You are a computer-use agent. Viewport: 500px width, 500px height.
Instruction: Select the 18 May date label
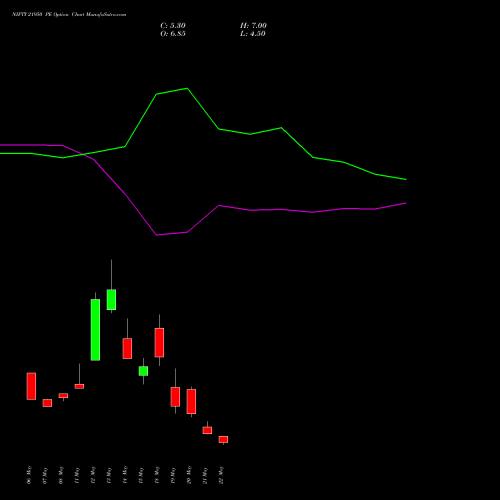click(x=157, y=475)
